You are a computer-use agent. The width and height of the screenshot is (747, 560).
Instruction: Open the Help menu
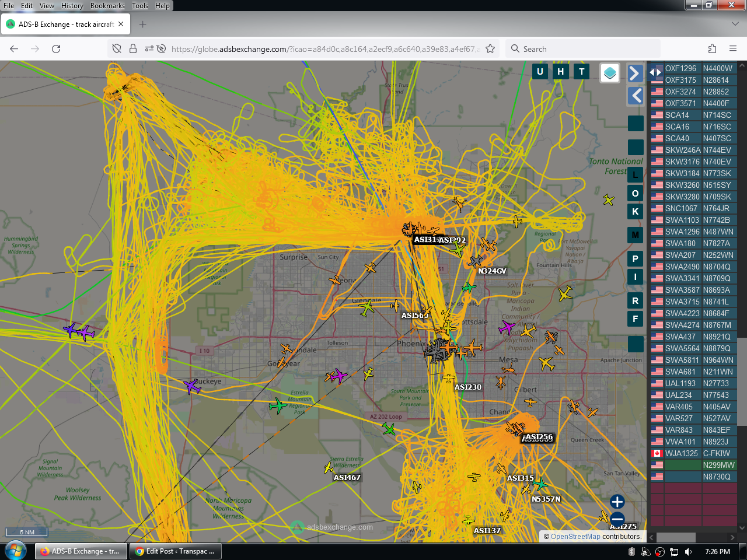[162, 6]
